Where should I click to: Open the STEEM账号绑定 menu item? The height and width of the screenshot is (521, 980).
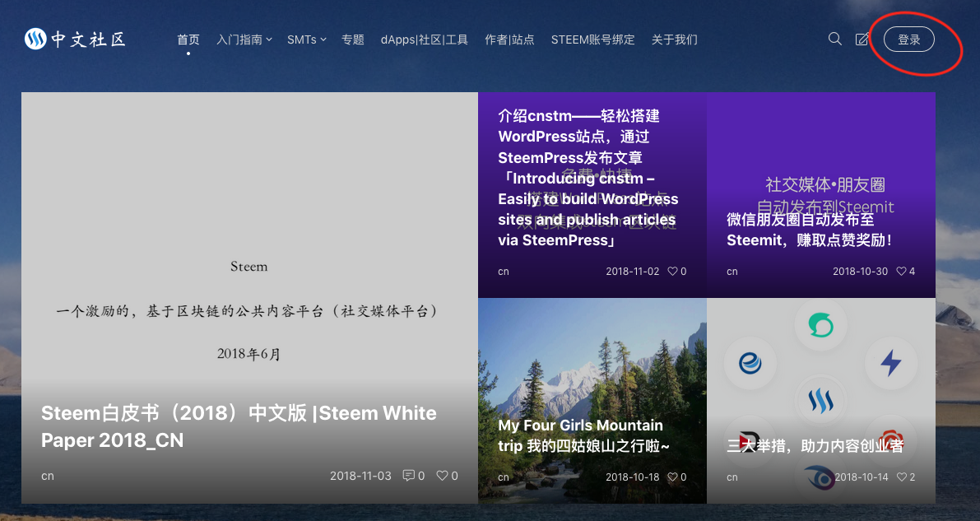[x=592, y=40]
